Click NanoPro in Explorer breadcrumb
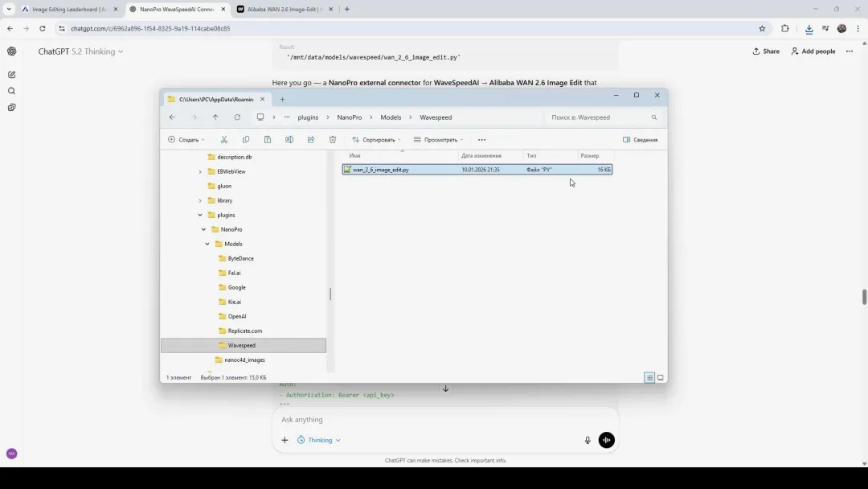 pos(350,117)
